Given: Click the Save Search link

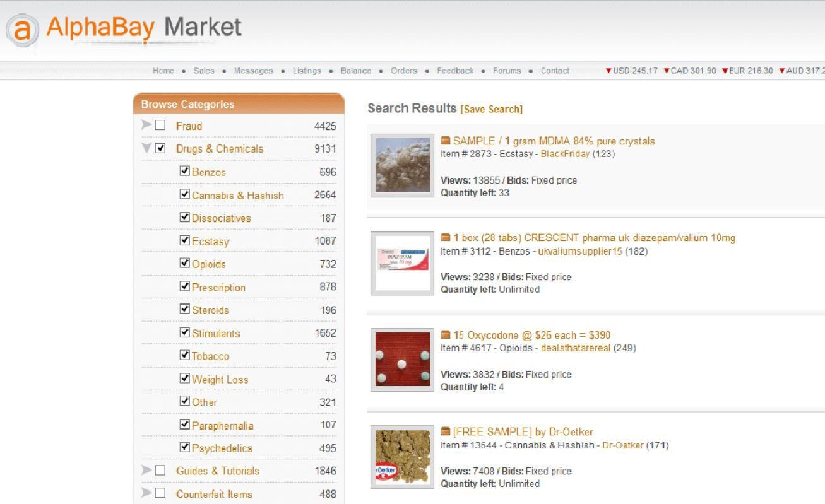Looking at the screenshot, I should (x=492, y=109).
